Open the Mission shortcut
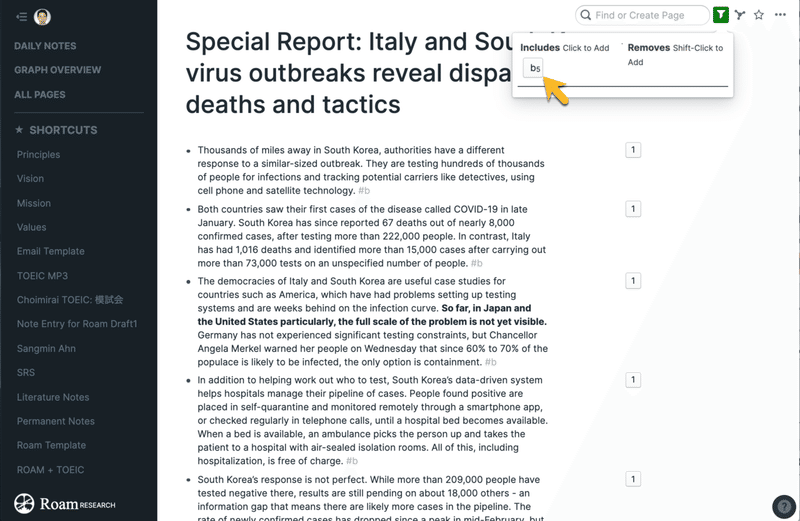Image resolution: width=800 pixels, height=521 pixels. [x=34, y=203]
